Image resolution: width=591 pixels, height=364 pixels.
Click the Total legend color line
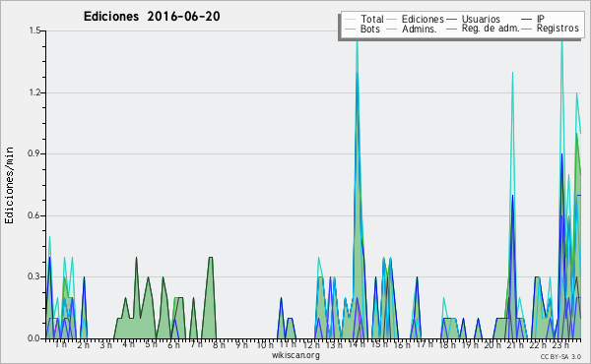(350, 20)
